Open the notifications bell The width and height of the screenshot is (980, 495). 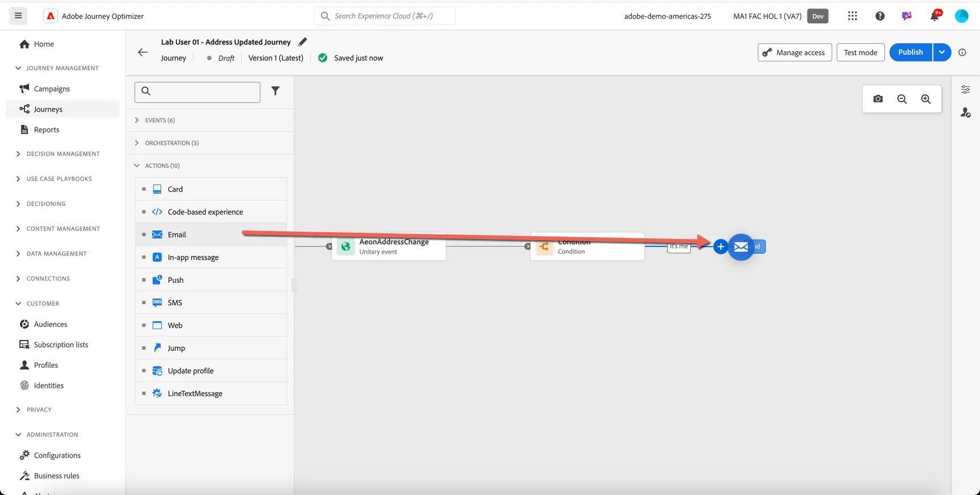pyautogui.click(x=935, y=16)
